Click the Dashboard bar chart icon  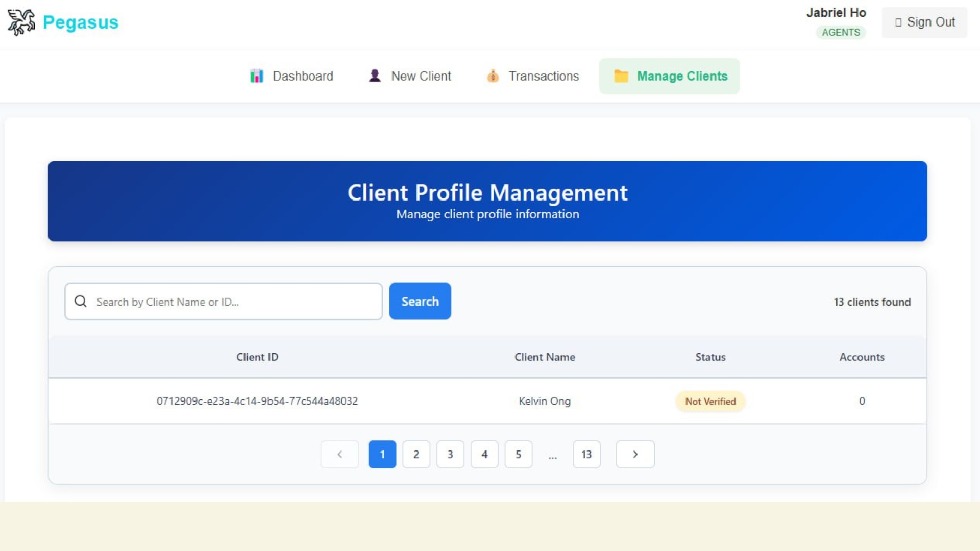[257, 76]
